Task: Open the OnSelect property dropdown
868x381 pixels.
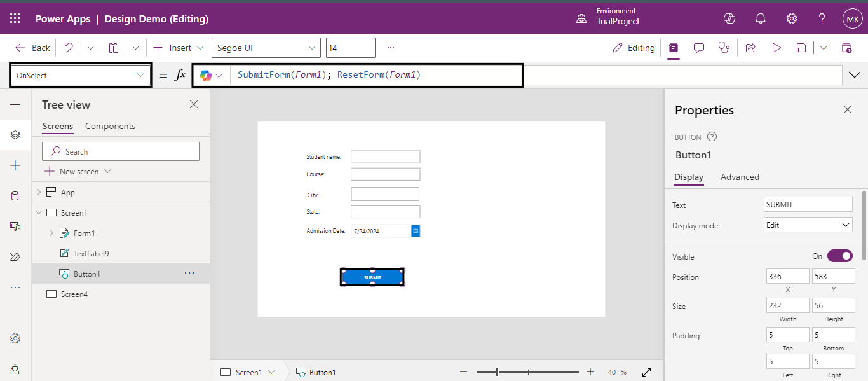Action: click(81, 75)
